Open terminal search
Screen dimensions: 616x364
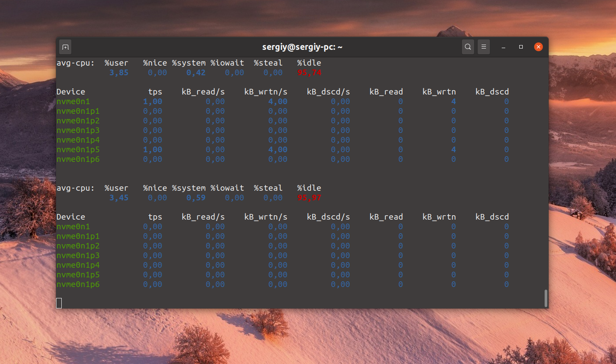point(468,47)
